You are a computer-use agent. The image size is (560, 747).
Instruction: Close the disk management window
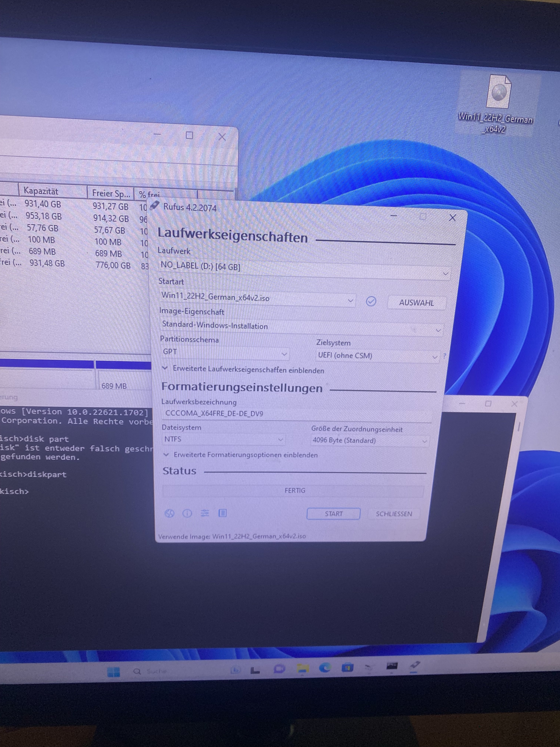point(222,137)
